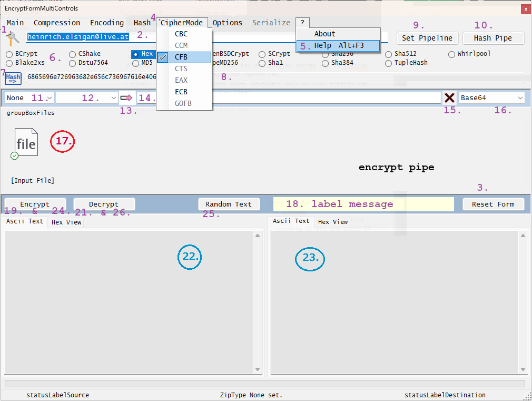Choose the CShake radio button
Screen dimensions: 532x401
tap(85, 54)
